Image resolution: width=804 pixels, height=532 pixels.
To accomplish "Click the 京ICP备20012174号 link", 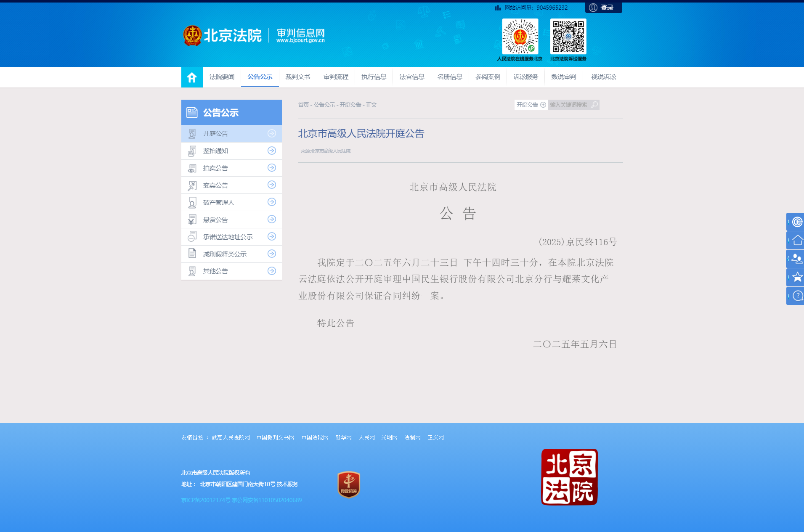I will point(206,500).
